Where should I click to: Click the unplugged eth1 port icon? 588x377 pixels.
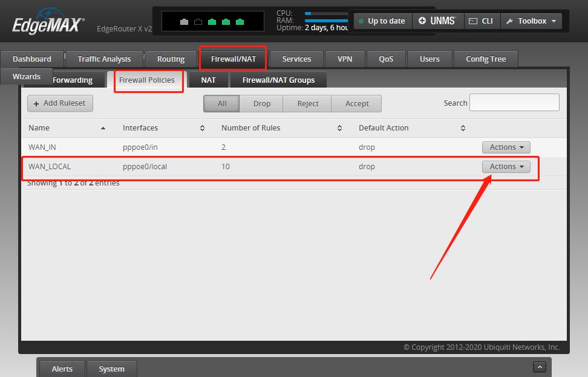click(x=198, y=21)
